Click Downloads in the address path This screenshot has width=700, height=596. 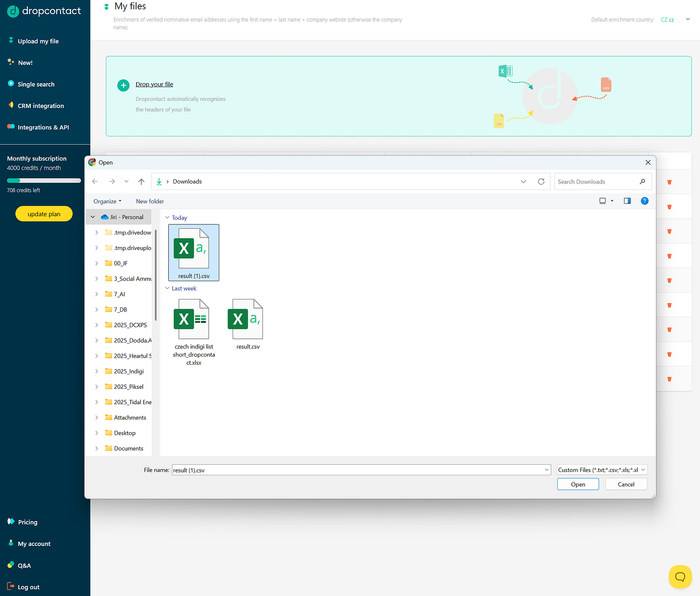pos(187,181)
